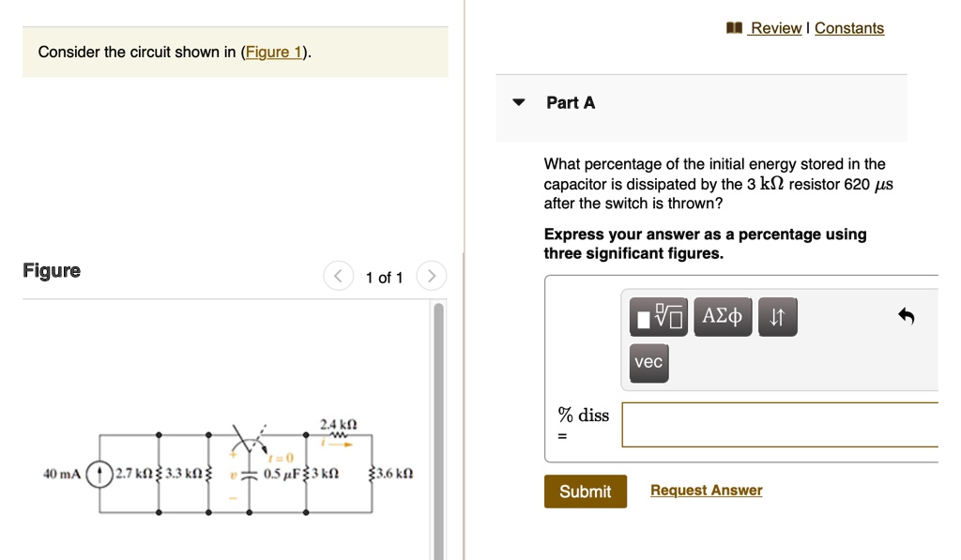Submit your answer for Part A
961x560 pixels.
pyautogui.click(x=586, y=491)
